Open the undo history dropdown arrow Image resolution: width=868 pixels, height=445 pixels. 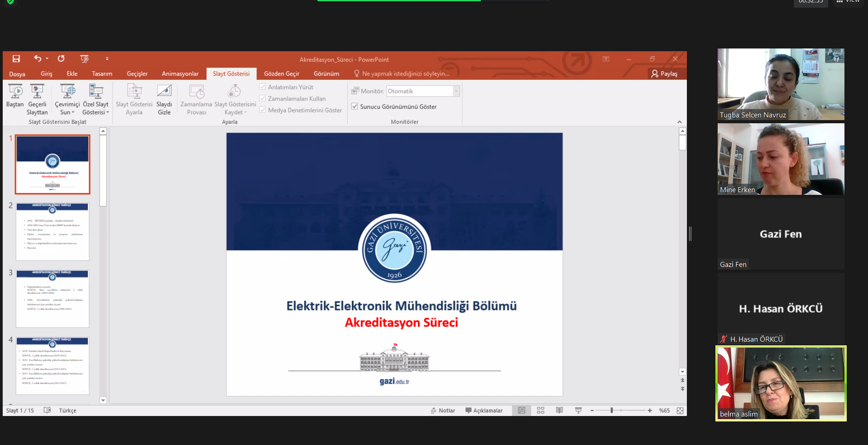(x=47, y=58)
